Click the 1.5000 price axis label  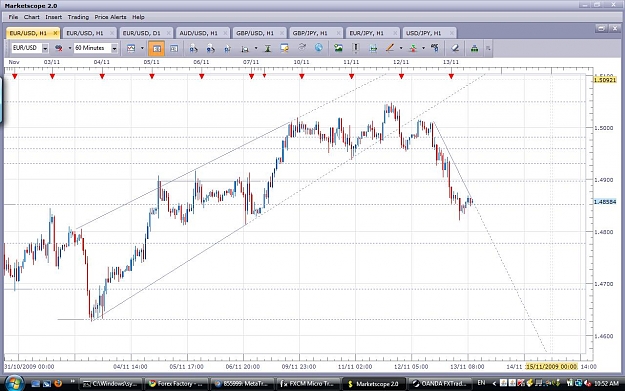pyautogui.click(x=603, y=128)
